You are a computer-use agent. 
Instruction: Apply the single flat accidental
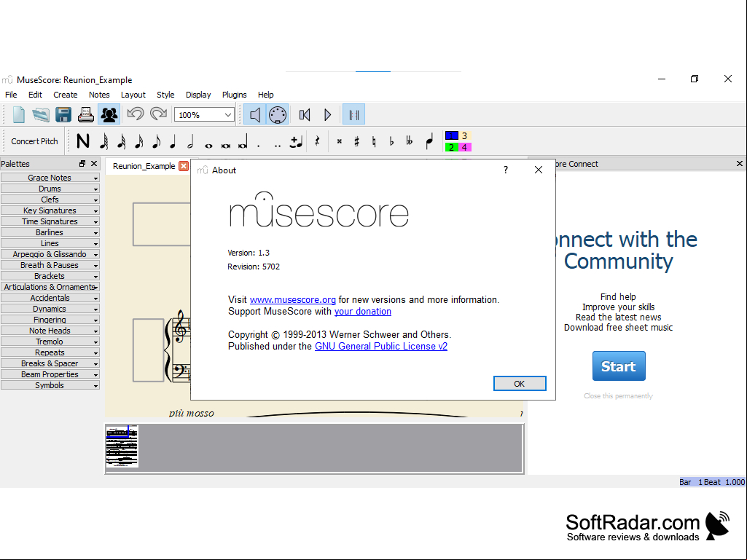pyautogui.click(x=391, y=141)
